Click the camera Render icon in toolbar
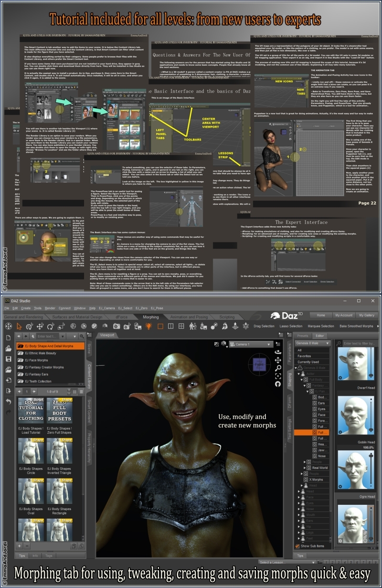The height and width of the screenshot is (588, 382). (117, 326)
